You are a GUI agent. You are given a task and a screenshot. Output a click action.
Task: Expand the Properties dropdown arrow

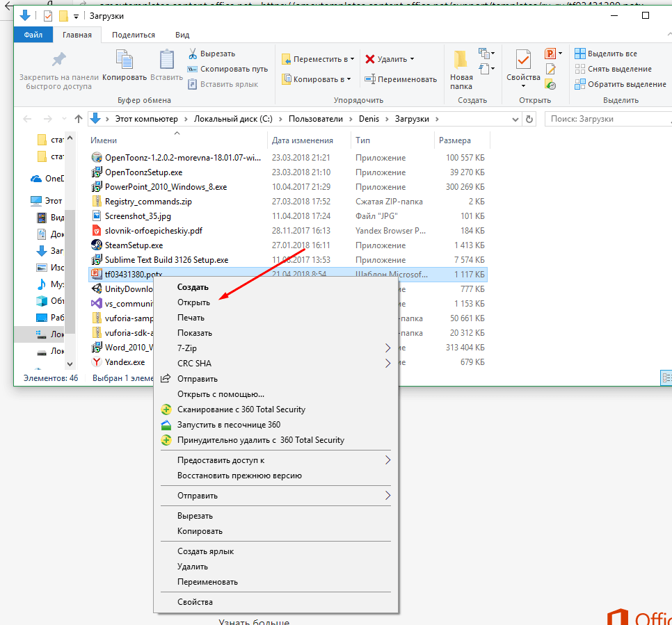523,86
